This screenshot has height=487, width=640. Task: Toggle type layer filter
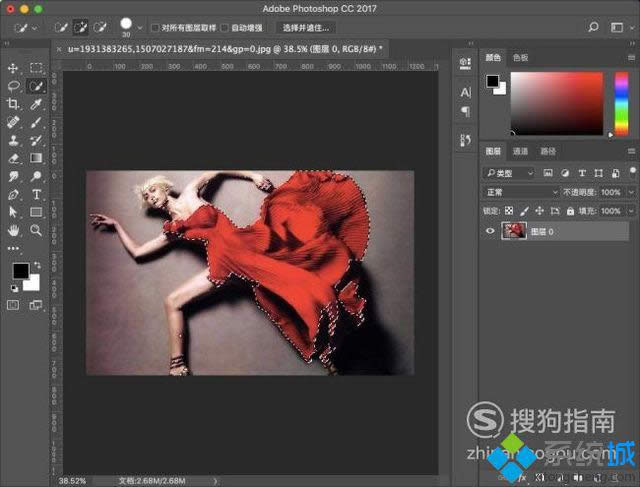click(x=582, y=173)
